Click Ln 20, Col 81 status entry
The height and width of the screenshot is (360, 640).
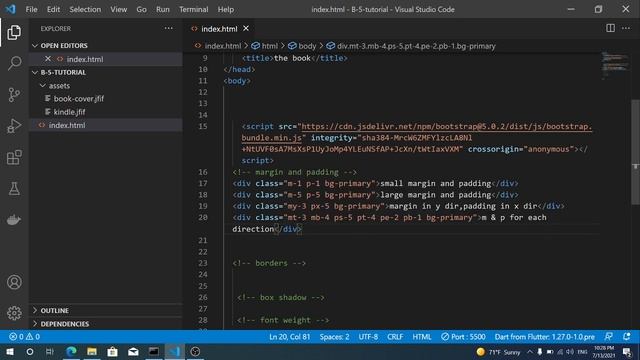(289, 337)
